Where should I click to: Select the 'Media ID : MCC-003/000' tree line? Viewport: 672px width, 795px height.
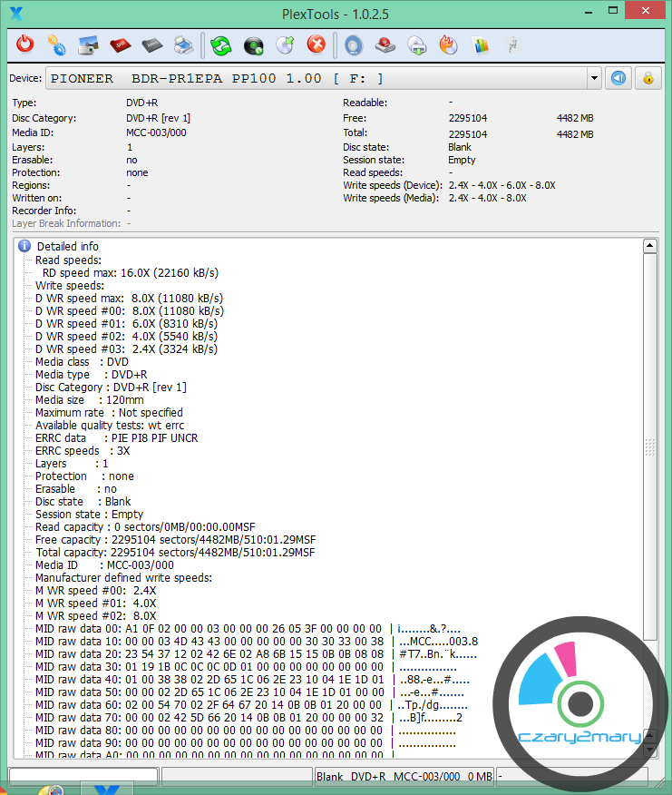104,564
